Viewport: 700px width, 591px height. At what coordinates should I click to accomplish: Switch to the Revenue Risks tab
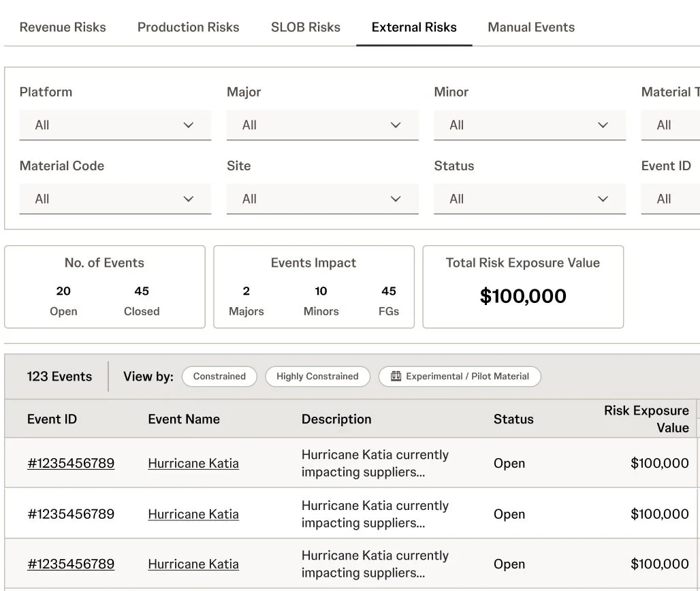tap(63, 27)
